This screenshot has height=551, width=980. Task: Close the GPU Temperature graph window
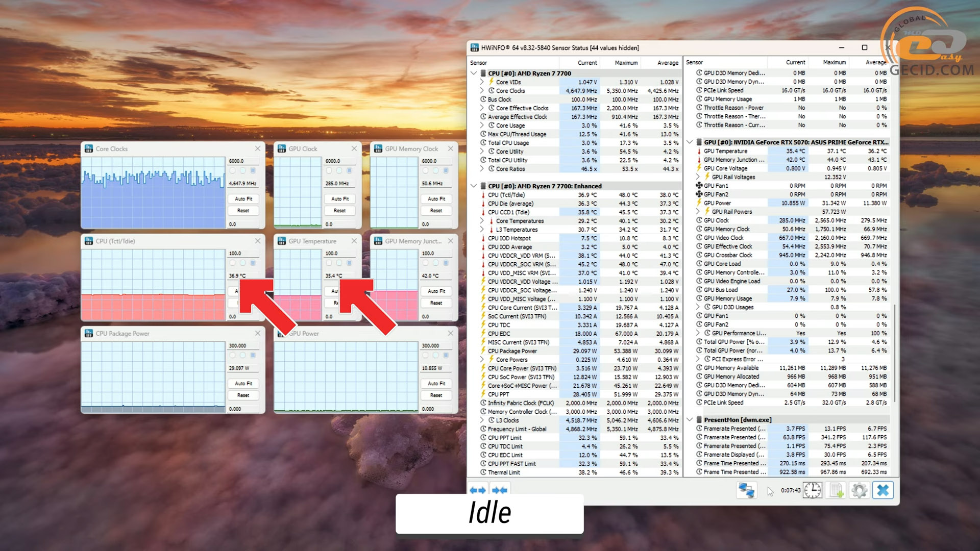(354, 241)
